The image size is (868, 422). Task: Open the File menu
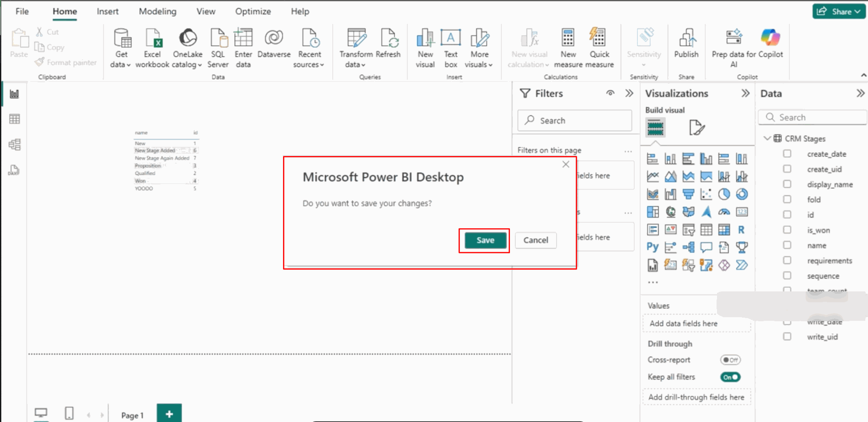coord(22,11)
